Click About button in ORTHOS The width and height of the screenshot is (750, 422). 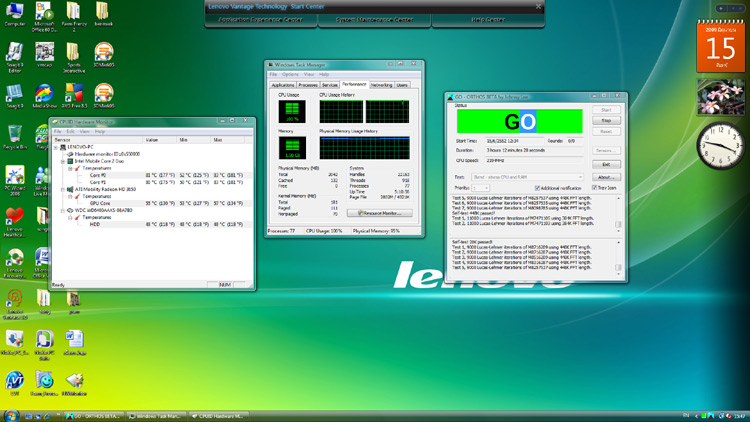pos(606,177)
